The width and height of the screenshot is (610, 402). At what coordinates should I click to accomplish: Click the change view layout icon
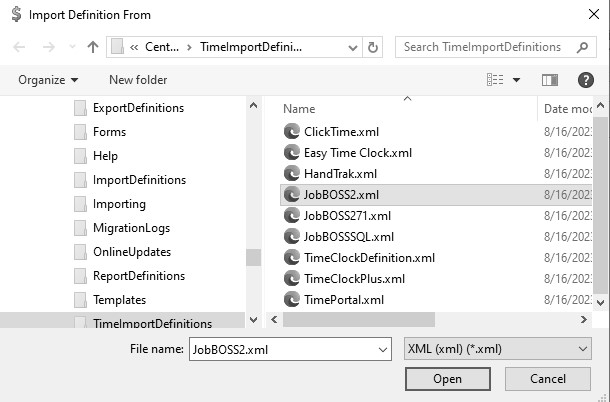point(495,80)
